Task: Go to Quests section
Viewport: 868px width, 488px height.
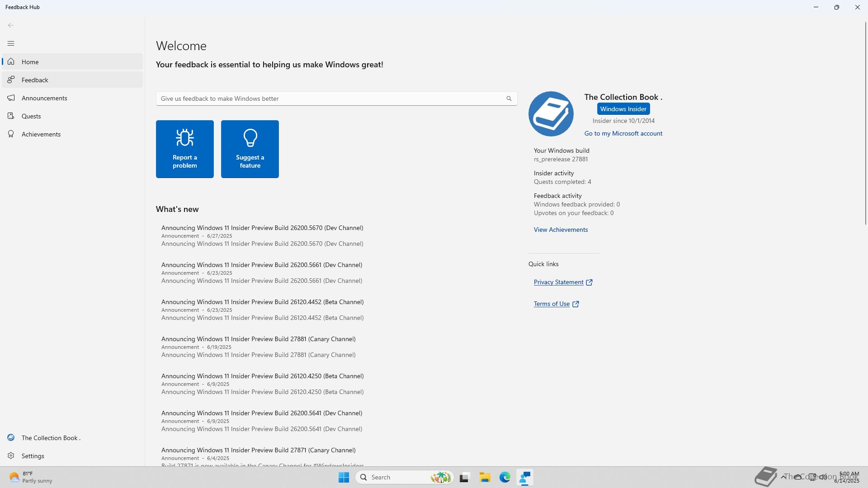Action: click(x=31, y=116)
